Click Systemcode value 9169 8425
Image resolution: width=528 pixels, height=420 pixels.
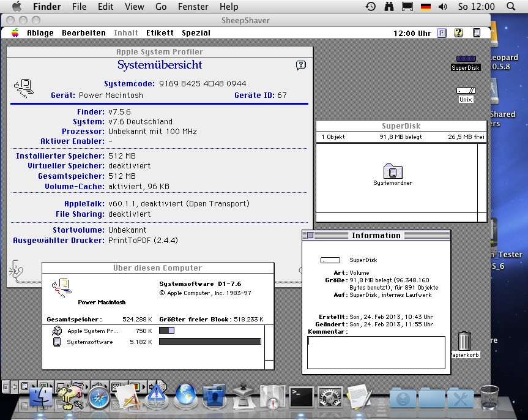203,84
